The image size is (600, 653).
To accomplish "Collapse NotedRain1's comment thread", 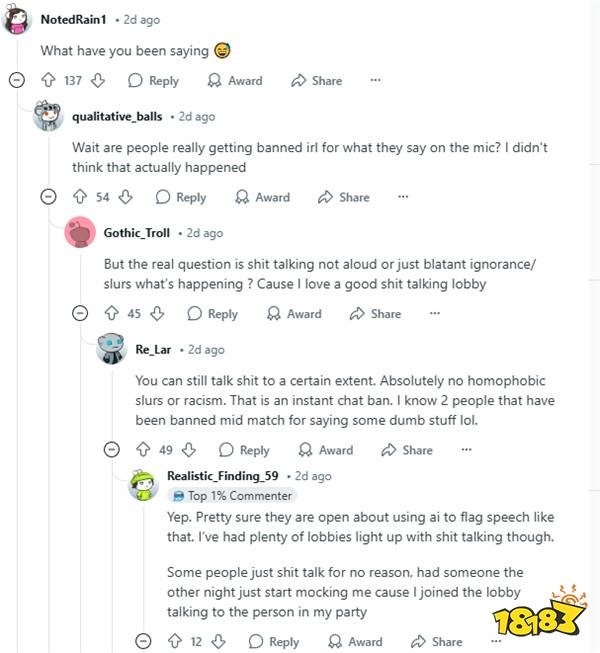I will click(x=16, y=81).
